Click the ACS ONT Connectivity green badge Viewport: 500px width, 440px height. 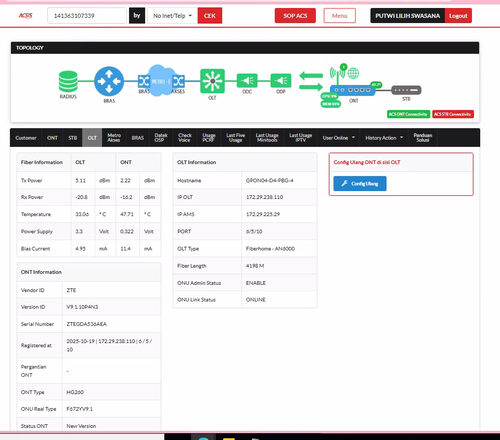408,114
